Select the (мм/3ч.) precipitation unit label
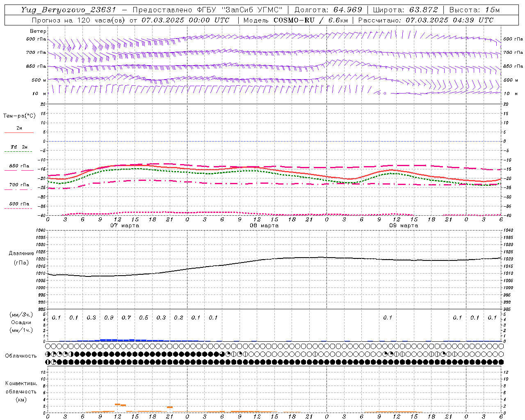The width and height of the screenshot is (525, 420). [x=21, y=315]
